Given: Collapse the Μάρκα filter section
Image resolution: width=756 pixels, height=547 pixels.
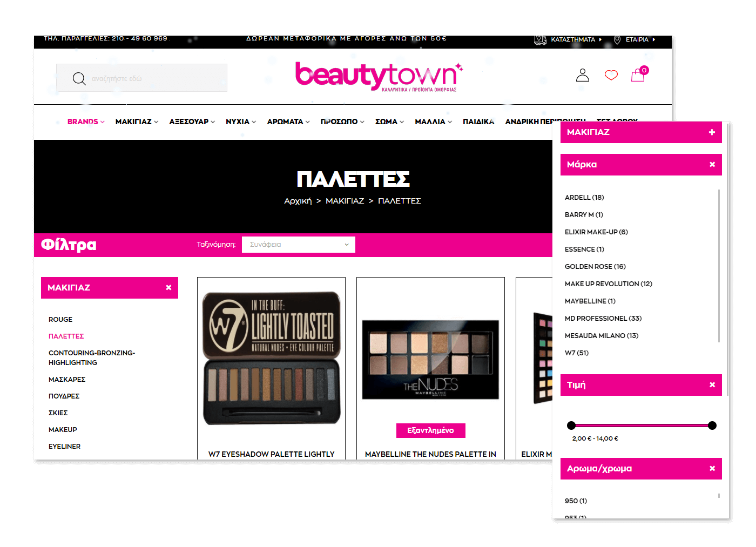Looking at the screenshot, I should click(712, 165).
